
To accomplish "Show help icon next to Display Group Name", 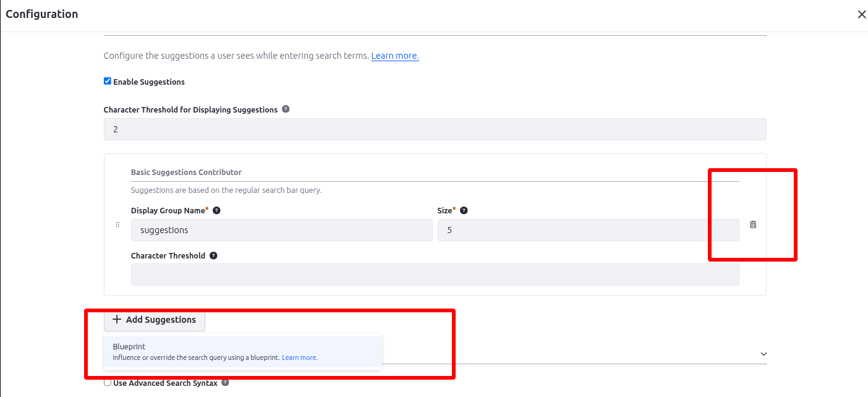I will click(x=216, y=210).
